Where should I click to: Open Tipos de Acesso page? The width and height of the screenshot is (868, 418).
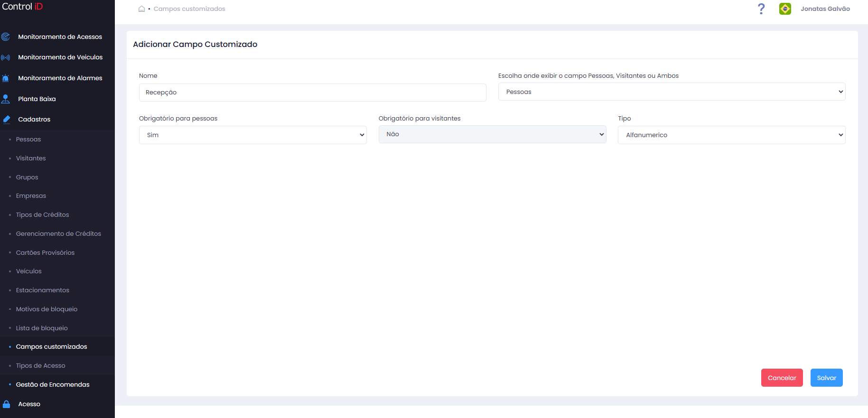click(40, 366)
